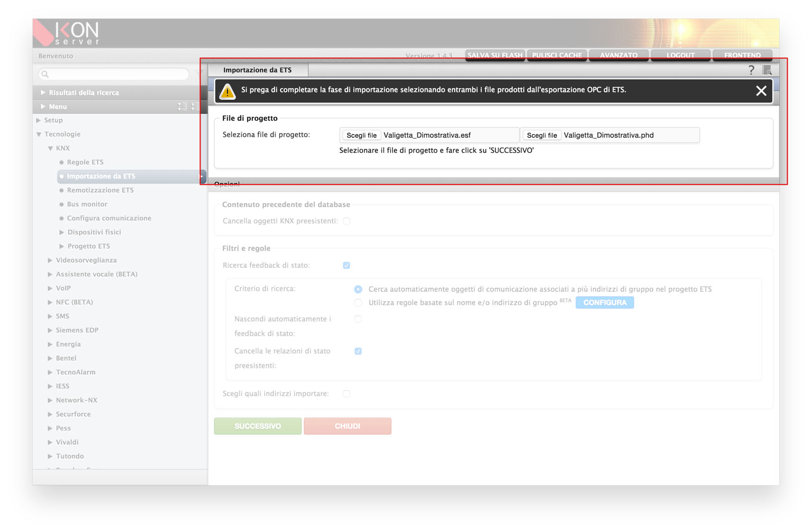
Task: Focus the sidebar search field
Action: pos(114,74)
